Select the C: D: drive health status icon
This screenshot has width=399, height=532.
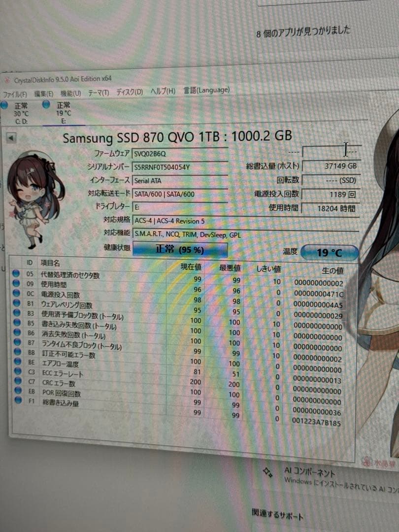click(x=5, y=105)
